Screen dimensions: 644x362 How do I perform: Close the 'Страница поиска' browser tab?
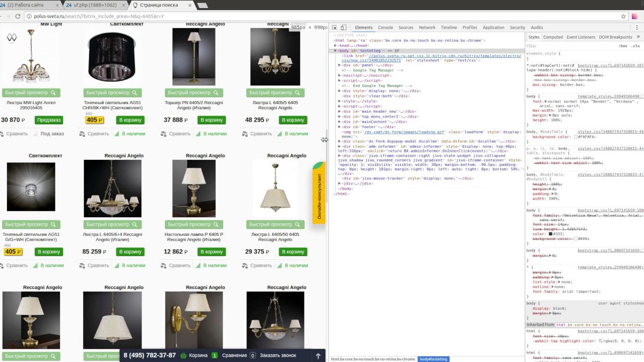[x=189, y=5]
